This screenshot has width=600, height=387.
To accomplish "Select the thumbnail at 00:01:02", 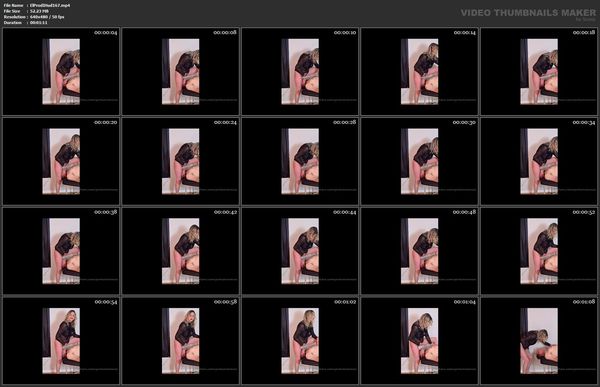I will coord(300,341).
